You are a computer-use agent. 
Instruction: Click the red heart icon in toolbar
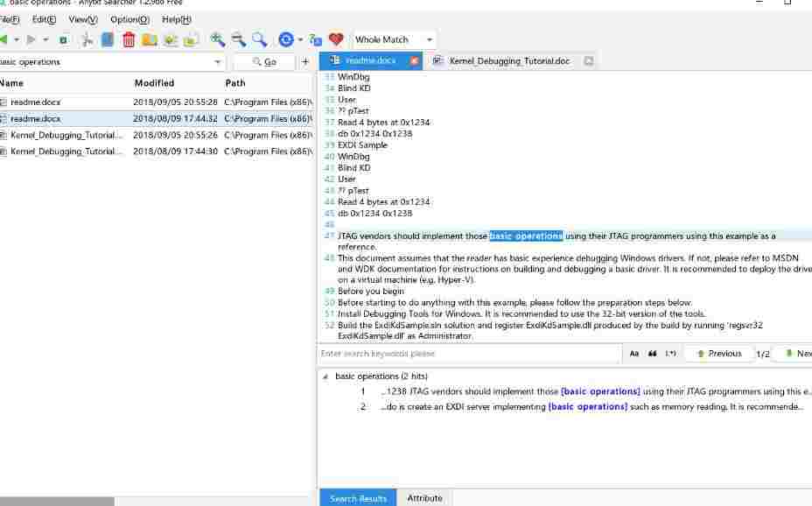click(x=336, y=39)
